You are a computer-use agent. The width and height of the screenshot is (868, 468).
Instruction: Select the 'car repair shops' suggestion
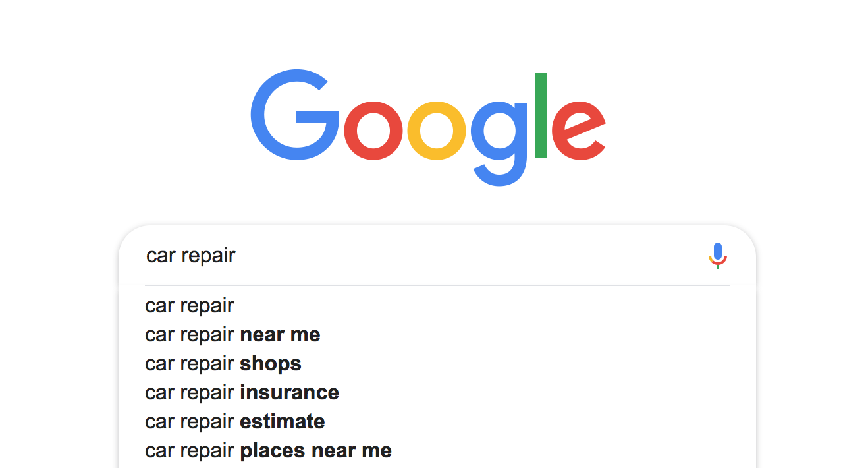click(223, 363)
